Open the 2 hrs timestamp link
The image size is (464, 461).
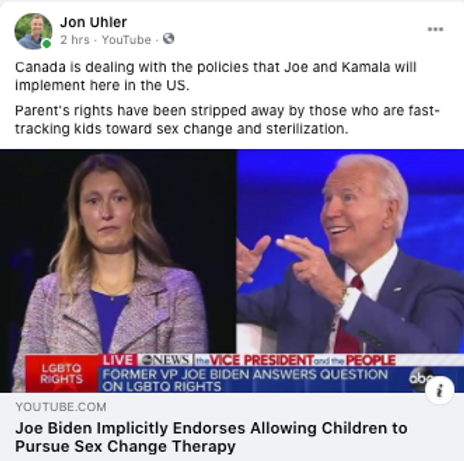(75, 40)
